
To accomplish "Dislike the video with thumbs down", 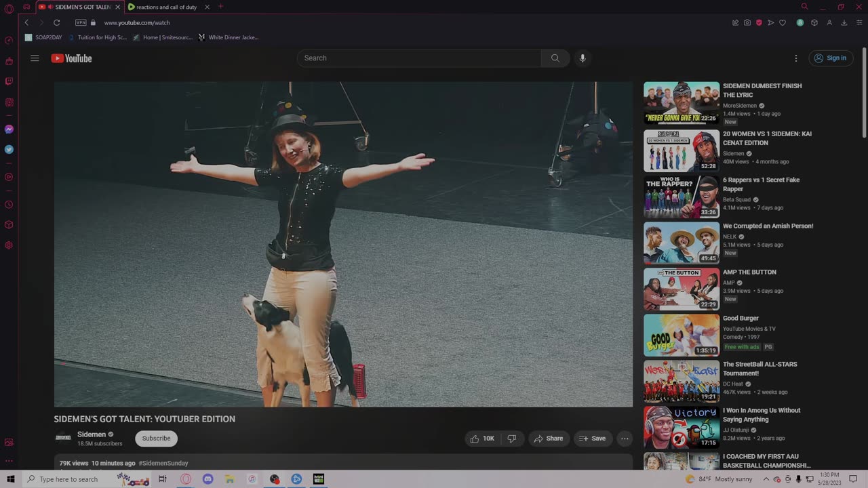I will [x=512, y=439].
